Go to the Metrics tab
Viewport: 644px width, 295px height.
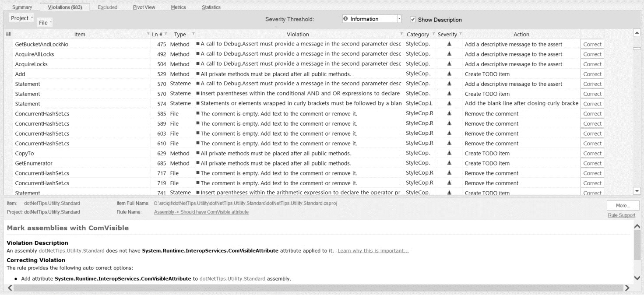tap(178, 7)
